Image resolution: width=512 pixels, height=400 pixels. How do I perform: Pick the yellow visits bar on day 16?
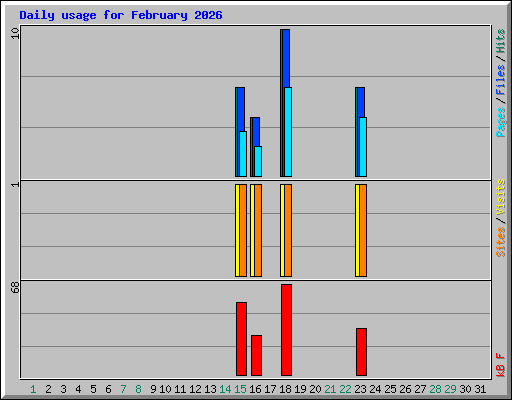[x=252, y=230]
